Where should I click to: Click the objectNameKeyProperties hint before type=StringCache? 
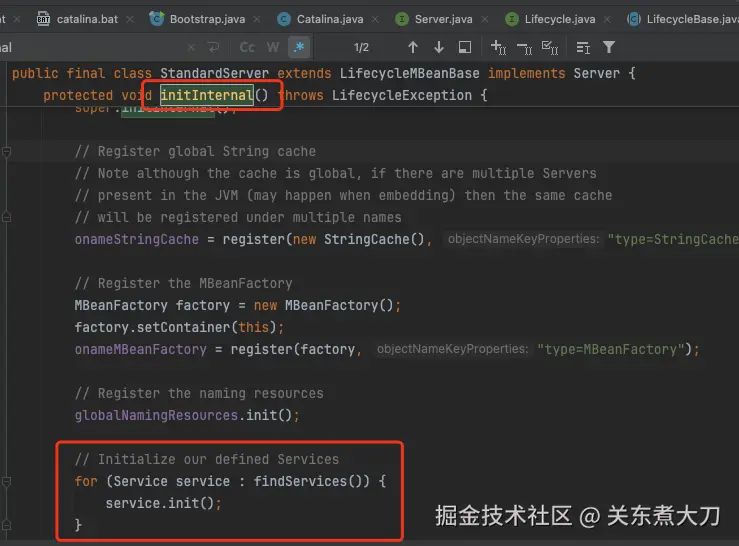click(x=523, y=239)
